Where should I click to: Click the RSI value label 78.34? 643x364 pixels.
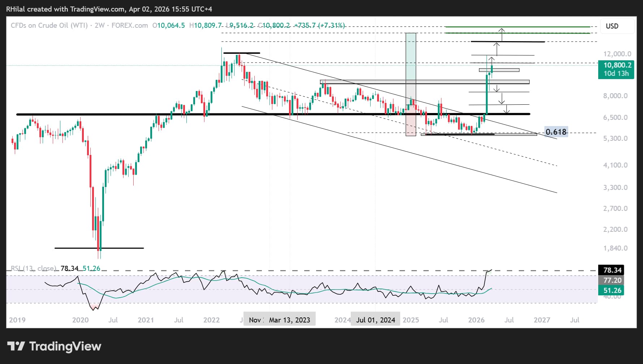pyautogui.click(x=612, y=270)
